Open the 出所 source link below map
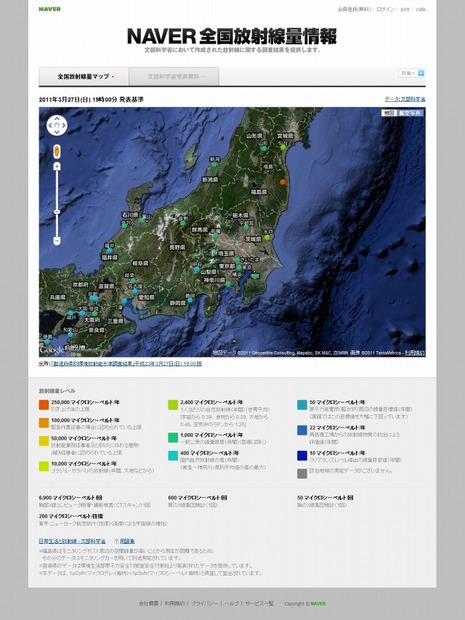This screenshot has width=465, height=620. click(127, 363)
